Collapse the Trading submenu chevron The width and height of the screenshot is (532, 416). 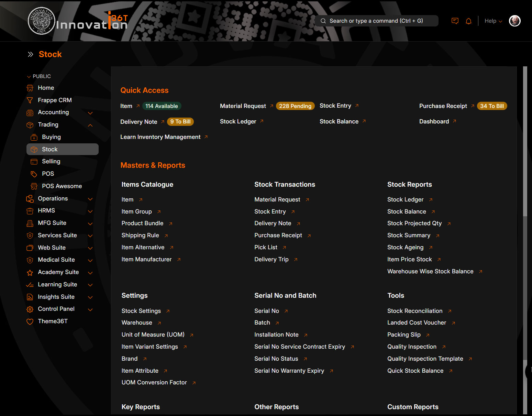(90, 125)
